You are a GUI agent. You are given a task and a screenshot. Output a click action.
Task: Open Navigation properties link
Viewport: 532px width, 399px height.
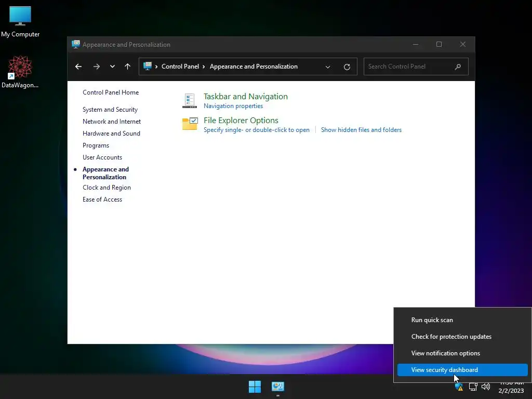click(233, 106)
